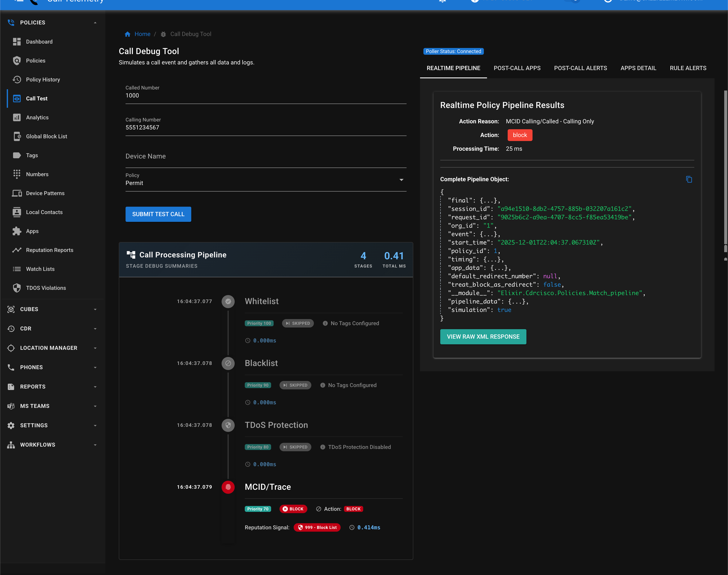Click VIEW RAW XML RESPONSE button

(483, 337)
